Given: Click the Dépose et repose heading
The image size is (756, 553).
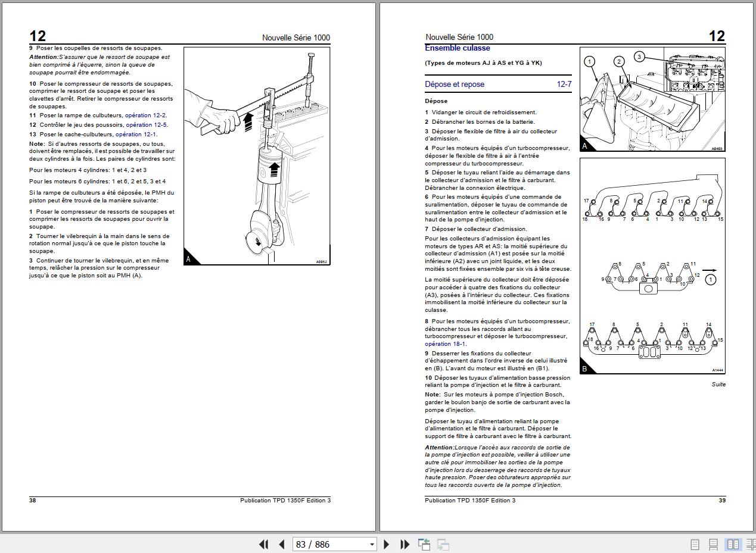Looking at the screenshot, I should (455, 84).
